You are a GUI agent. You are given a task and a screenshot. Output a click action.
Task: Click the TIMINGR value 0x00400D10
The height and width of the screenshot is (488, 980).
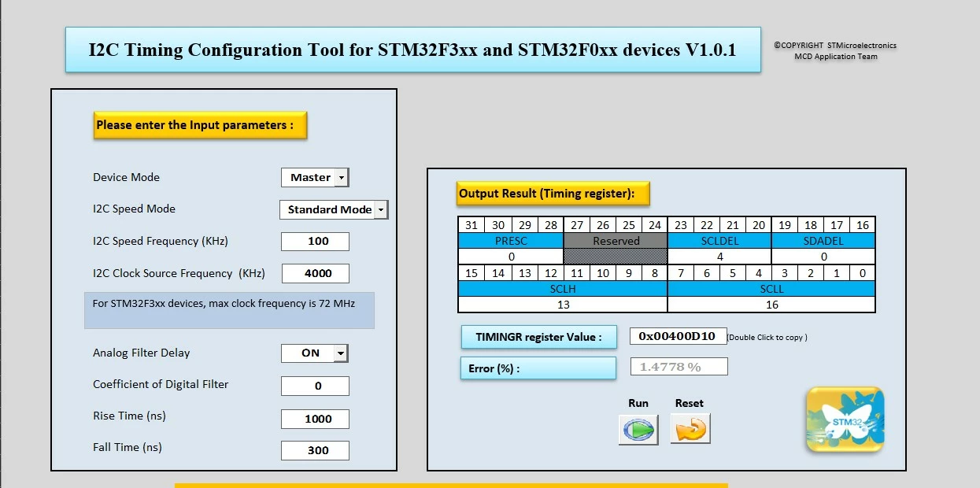(x=678, y=336)
